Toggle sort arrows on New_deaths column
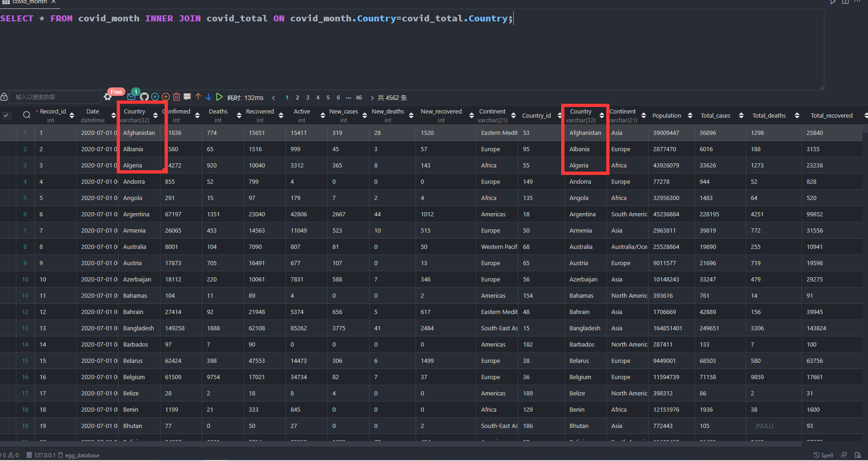The width and height of the screenshot is (868, 461). click(x=411, y=115)
